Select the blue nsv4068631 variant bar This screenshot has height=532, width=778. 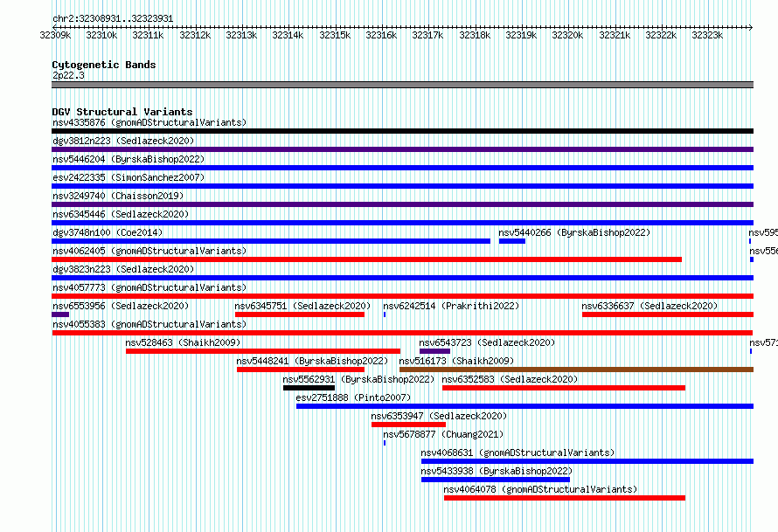coord(587,461)
